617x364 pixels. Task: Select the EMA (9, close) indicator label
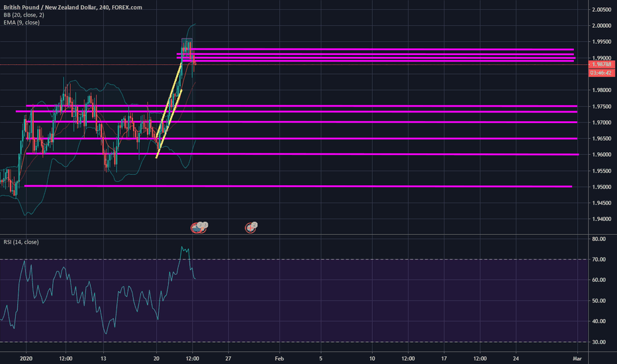(22, 23)
